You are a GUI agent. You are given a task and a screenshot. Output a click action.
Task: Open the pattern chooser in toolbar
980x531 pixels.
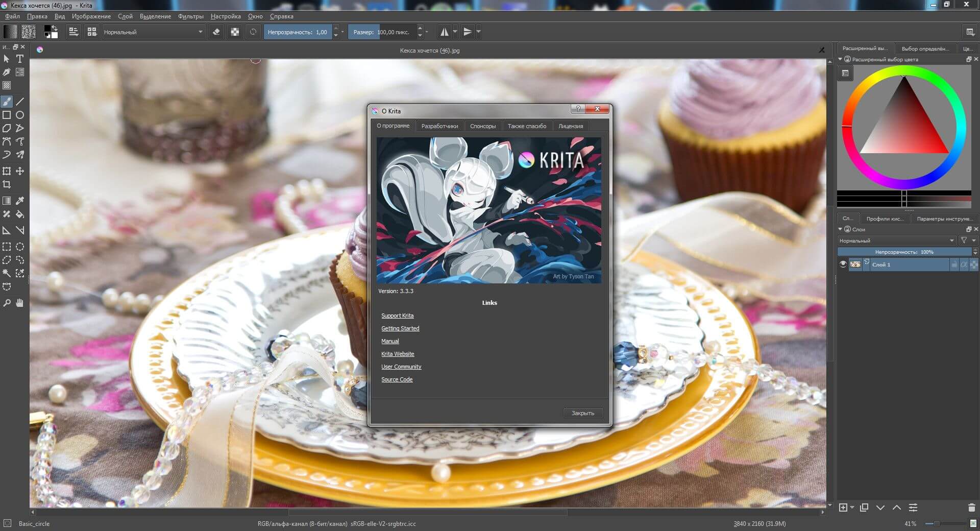29,32
